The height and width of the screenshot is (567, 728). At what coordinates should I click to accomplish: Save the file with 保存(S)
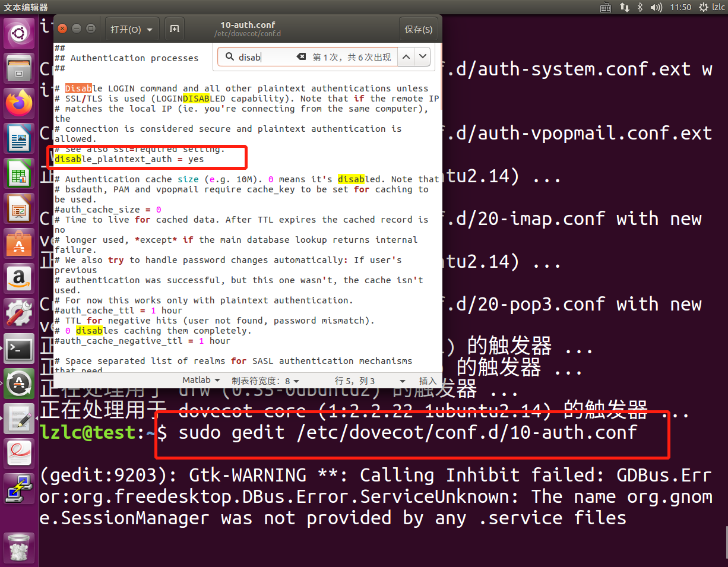(418, 29)
